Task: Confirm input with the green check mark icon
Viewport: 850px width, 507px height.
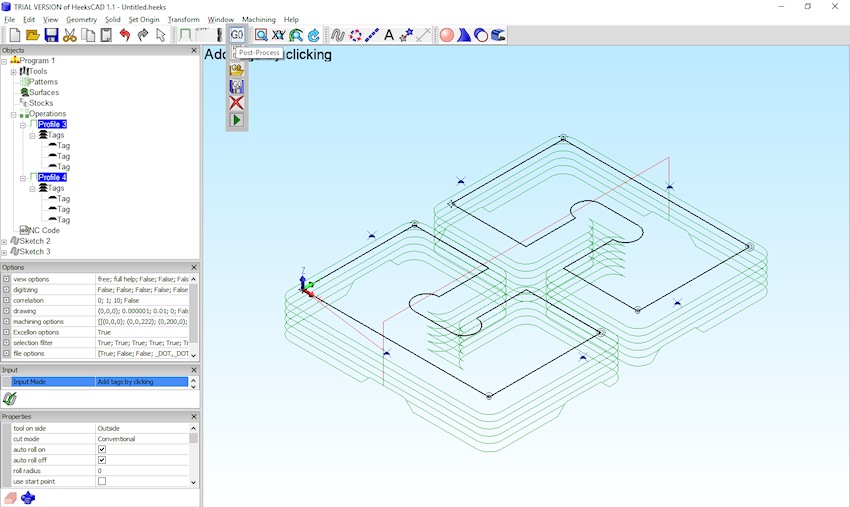Action: (10, 399)
